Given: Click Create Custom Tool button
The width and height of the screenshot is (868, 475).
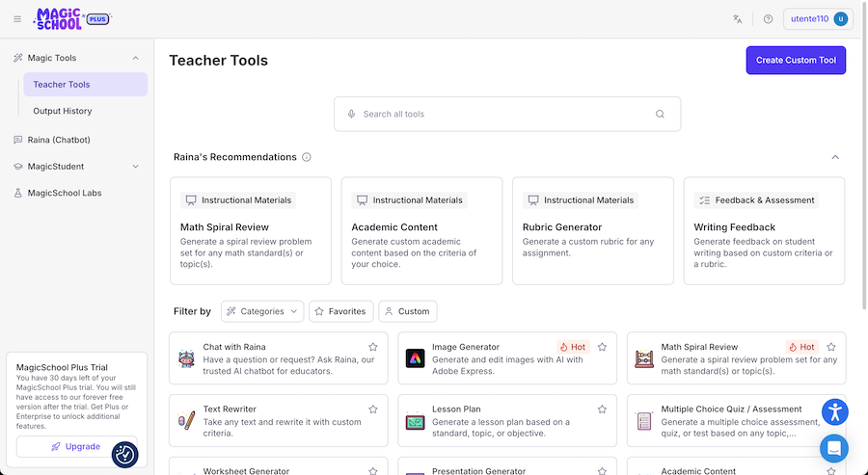Looking at the screenshot, I should (796, 61).
